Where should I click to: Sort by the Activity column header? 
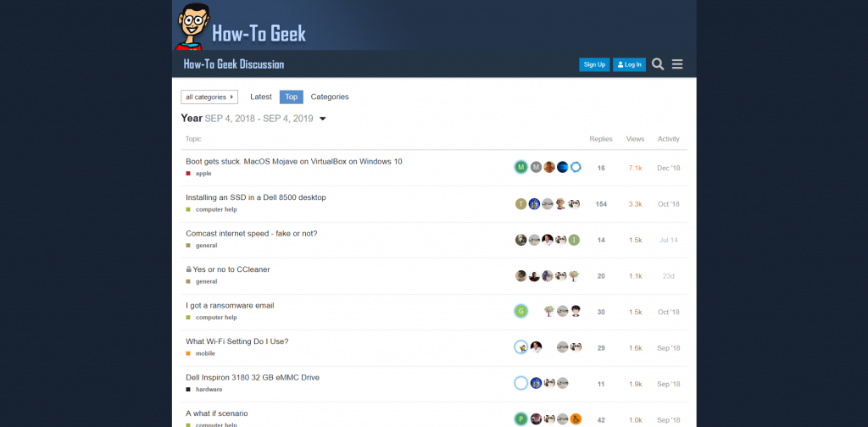coord(668,139)
